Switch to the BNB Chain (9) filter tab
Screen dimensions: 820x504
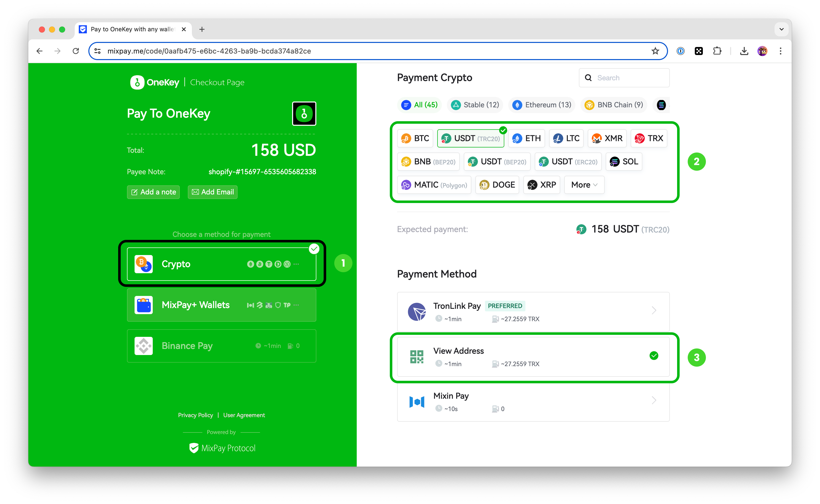click(614, 105)
